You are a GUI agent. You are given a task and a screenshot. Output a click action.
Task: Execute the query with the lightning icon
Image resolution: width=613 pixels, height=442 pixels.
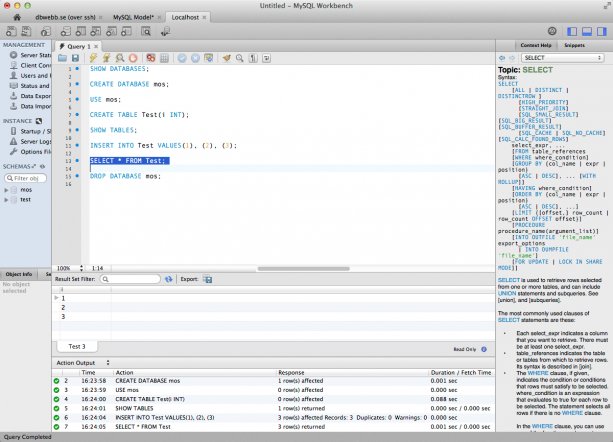(93, 58)
